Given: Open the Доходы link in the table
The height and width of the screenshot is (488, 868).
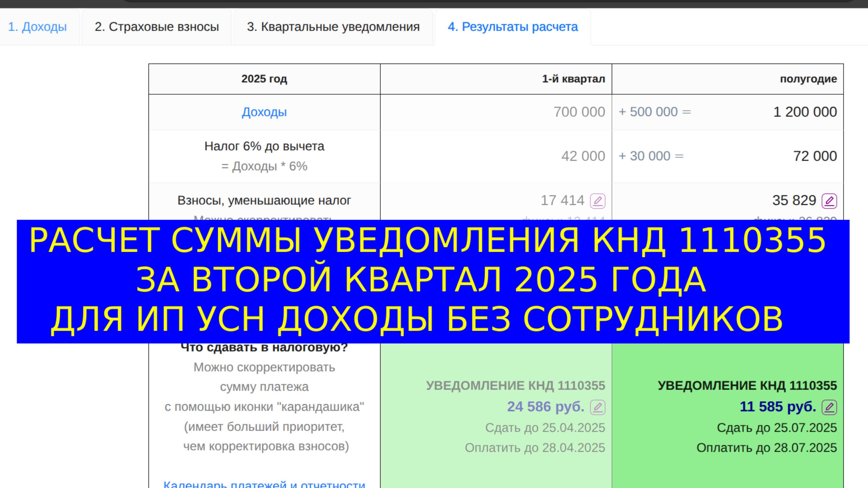Looking at the screenshot, I should point(264,112).
